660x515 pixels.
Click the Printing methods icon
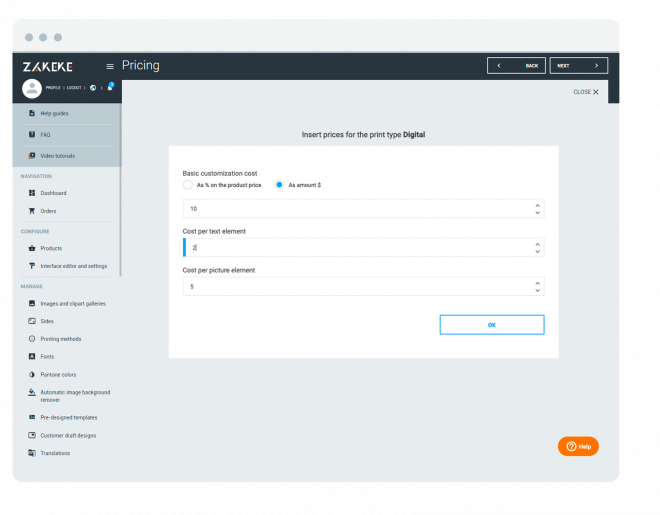(32, 338)
